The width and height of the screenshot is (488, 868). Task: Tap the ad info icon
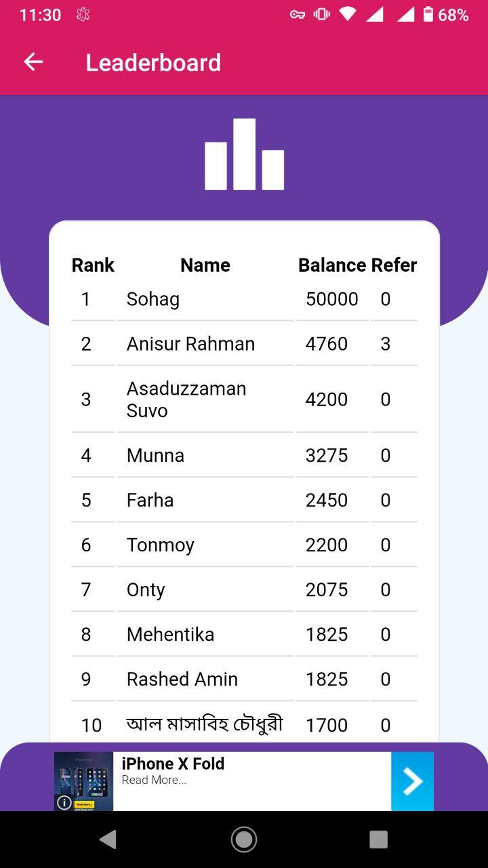coord(64,802)
